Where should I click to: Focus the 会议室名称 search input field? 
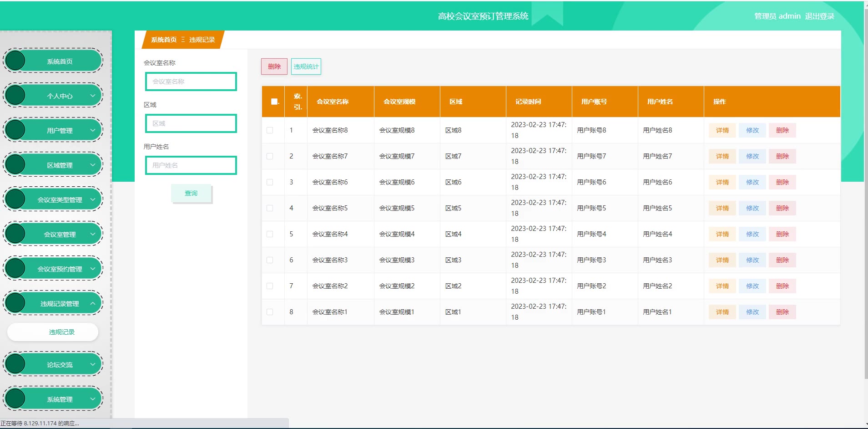[191, 82]
